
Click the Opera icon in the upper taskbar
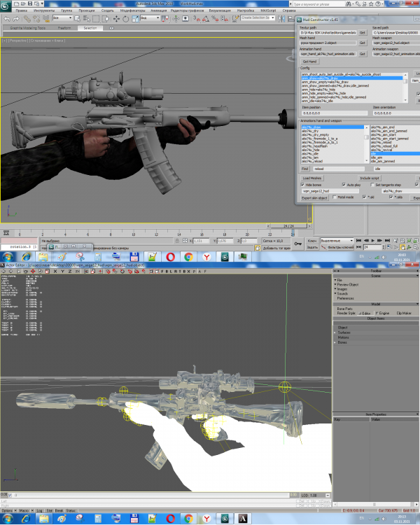click(x=171, y=258)
